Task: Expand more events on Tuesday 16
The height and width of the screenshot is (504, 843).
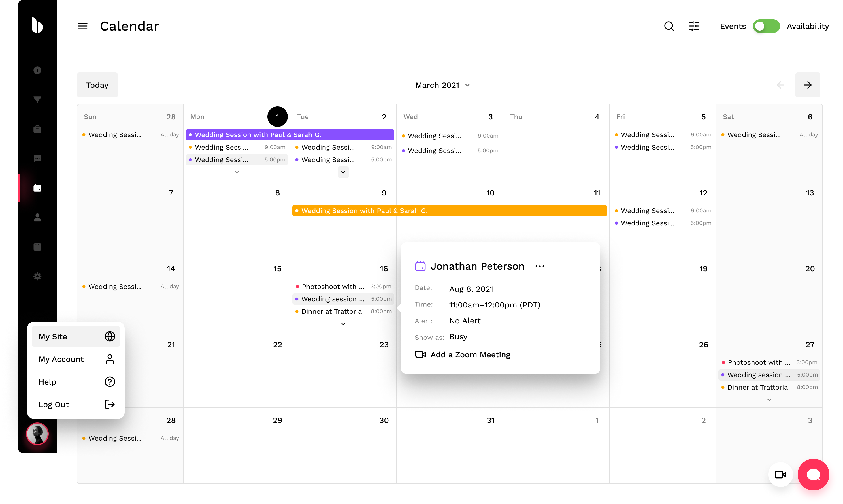Action: click(343, 324)
